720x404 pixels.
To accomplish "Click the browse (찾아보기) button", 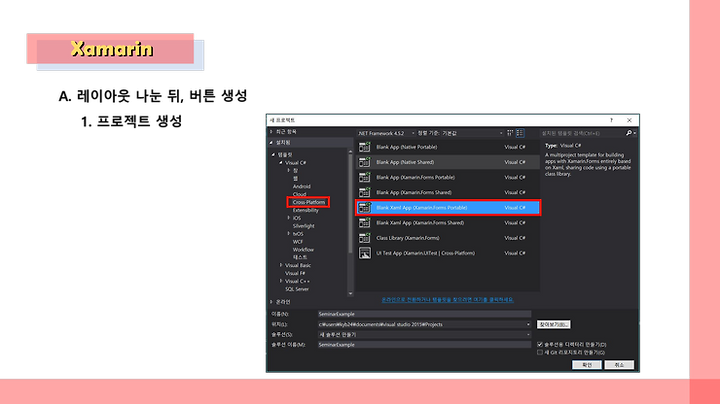I will click(553, 325).
